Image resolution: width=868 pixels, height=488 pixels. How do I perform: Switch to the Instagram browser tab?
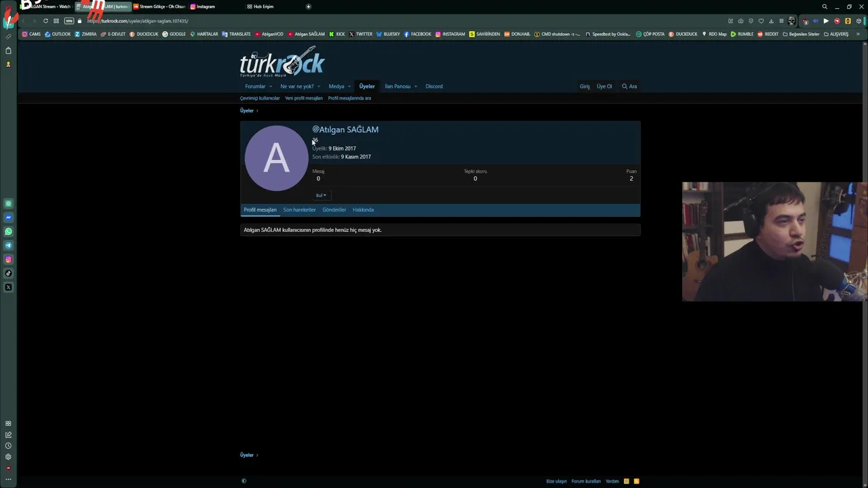coord(203,7)
